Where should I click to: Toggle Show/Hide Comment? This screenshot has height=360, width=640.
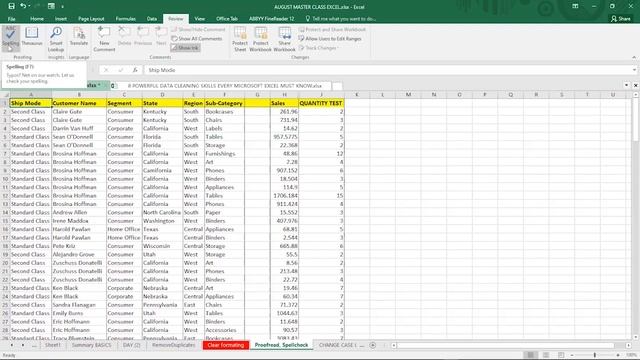[x=198, y=30]
